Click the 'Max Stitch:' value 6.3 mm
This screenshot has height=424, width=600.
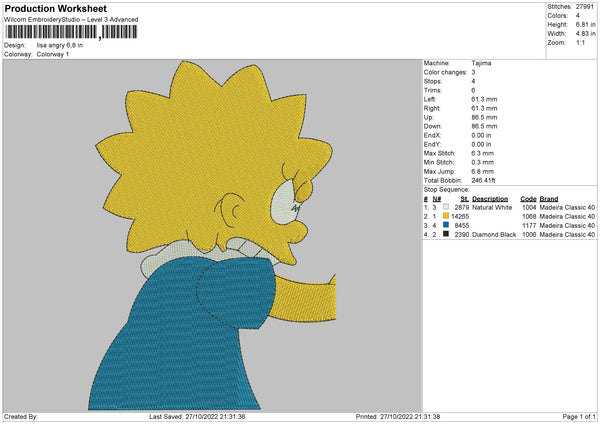483,153
